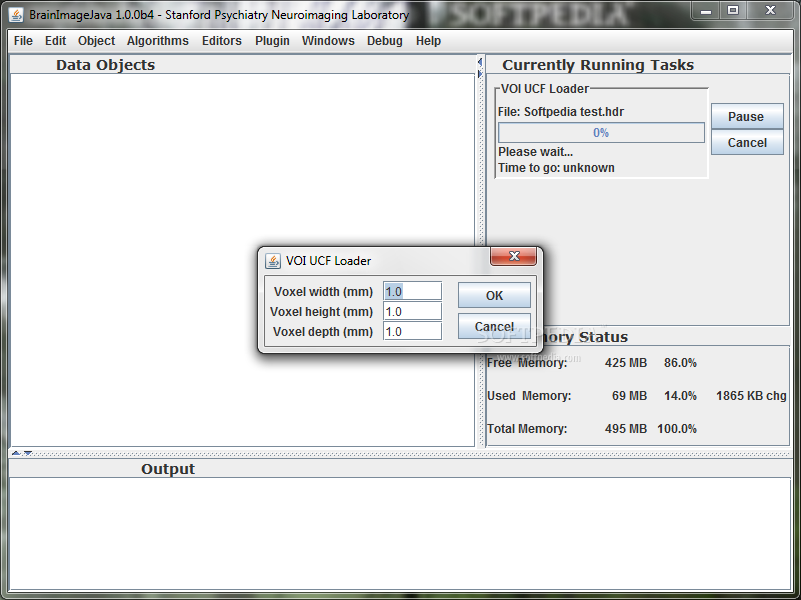
Task: Collapse Data Objects panel with left arrow
Action: click(x=480, y=62)
